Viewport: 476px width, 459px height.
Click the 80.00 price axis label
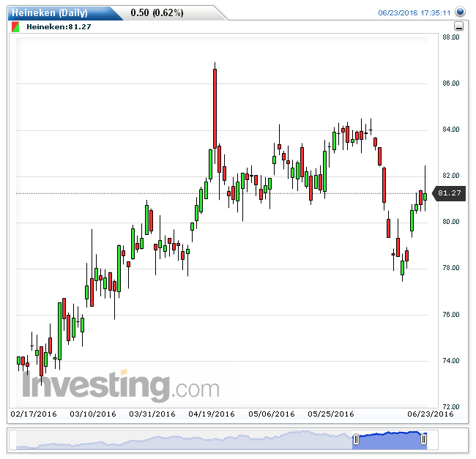click(x=451, y=222)
